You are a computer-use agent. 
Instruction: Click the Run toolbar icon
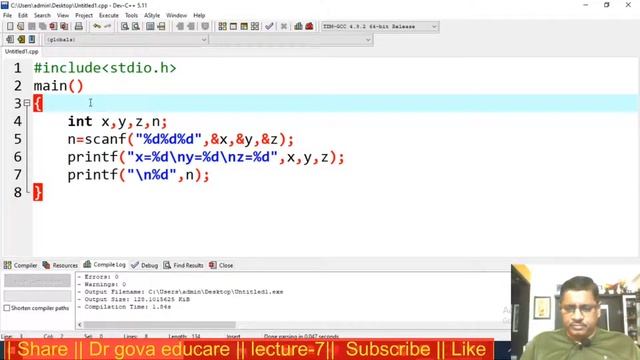[233, 27]
